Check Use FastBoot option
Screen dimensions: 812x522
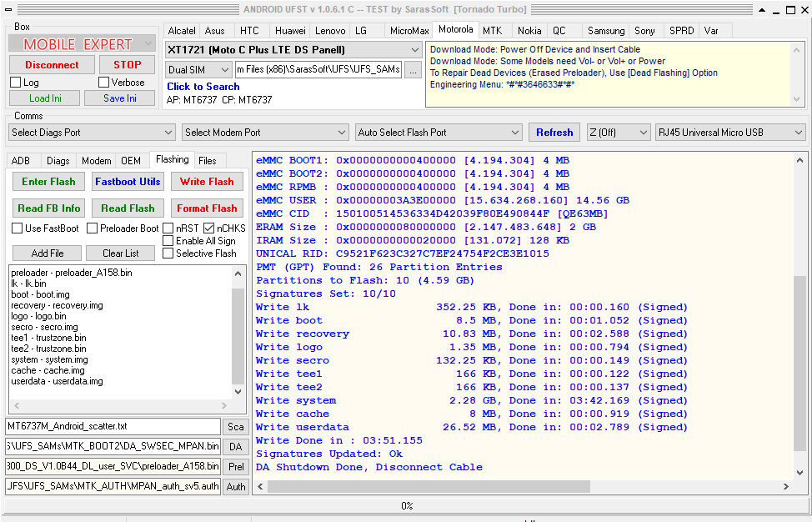tap(17, 228)
